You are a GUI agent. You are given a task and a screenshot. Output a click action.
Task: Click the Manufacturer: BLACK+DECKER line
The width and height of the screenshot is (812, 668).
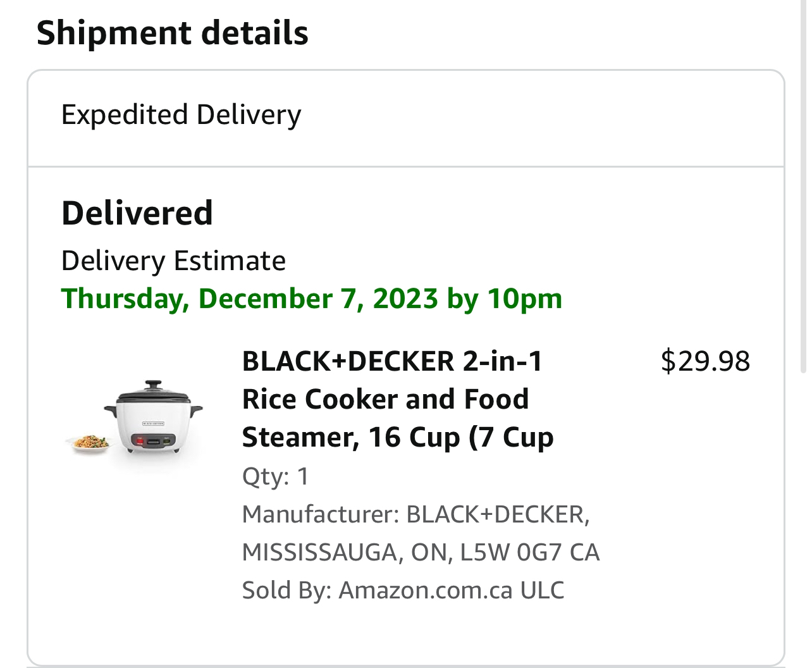tap(415, 514)
